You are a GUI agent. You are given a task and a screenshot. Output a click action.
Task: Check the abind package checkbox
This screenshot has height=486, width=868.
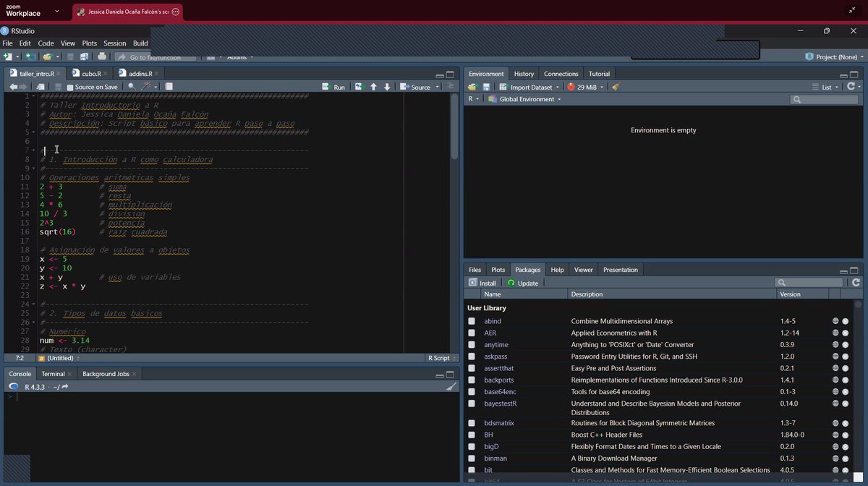(472, 321)
